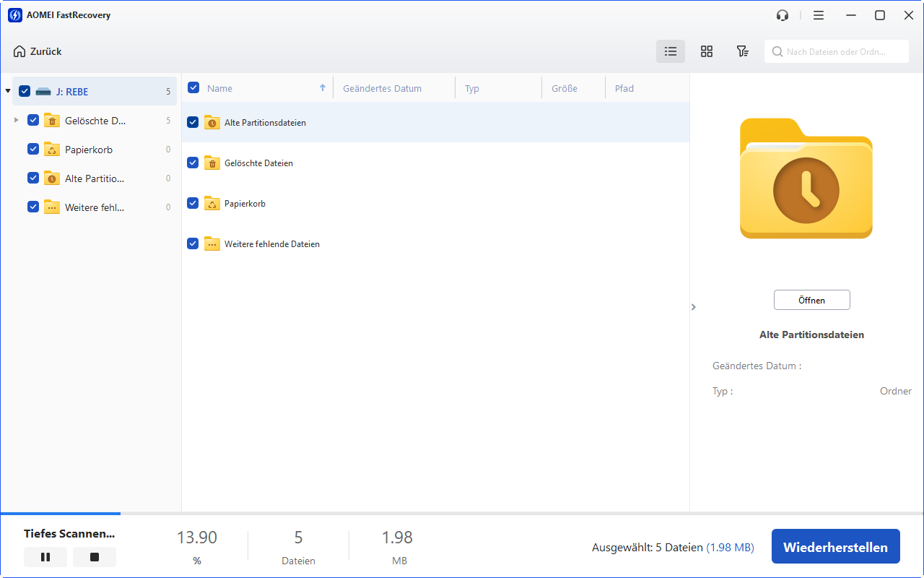Toggle the select-all checkbox beside Name

[x=193, y=88]
